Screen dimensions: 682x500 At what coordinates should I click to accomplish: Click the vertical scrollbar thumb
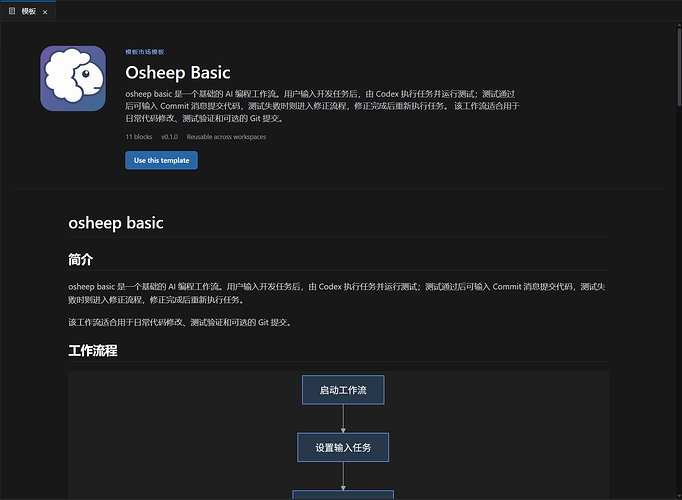(679, 67)
